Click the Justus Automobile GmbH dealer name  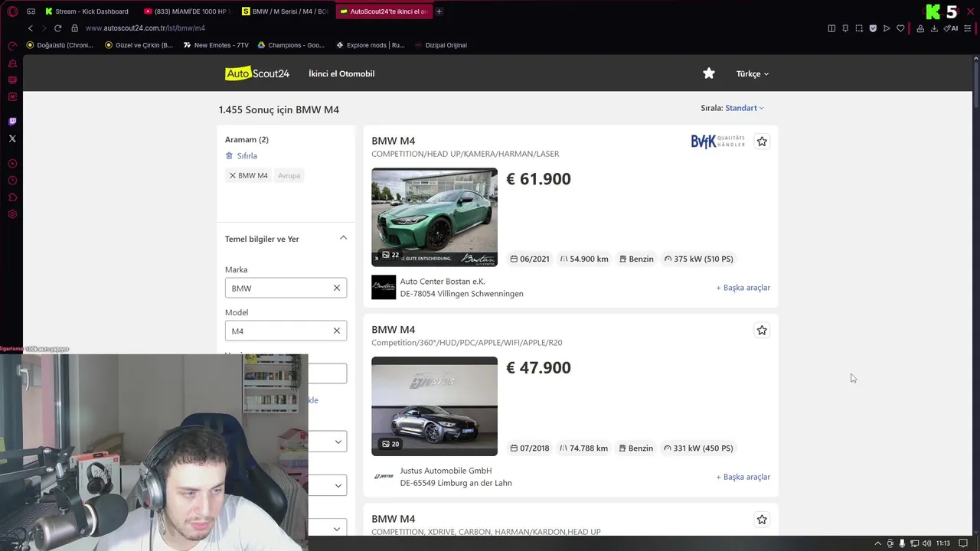click(x=446, y=471)
